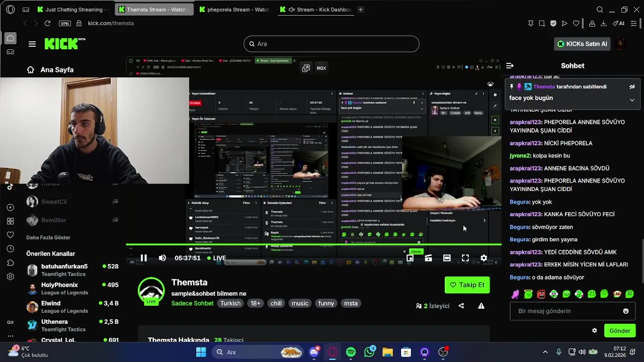Open the Uthenera recommended channel
The height and width of the screenshot is (362, 644).
[73, 325]
